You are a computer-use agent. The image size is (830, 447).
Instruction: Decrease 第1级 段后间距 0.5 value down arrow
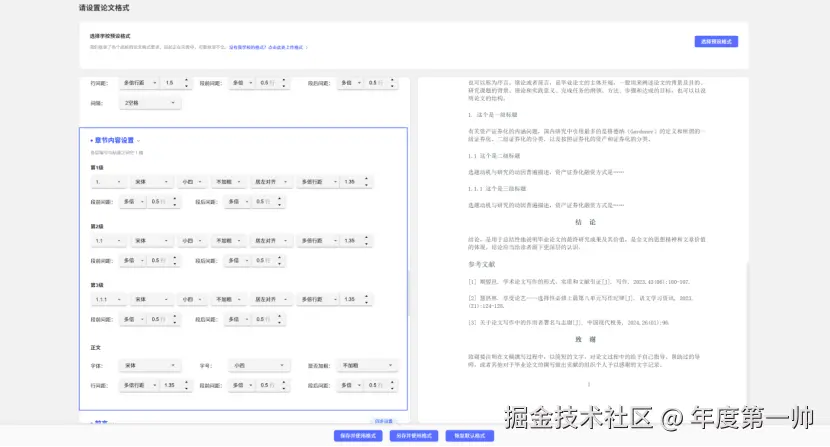[x=279, y=204]
